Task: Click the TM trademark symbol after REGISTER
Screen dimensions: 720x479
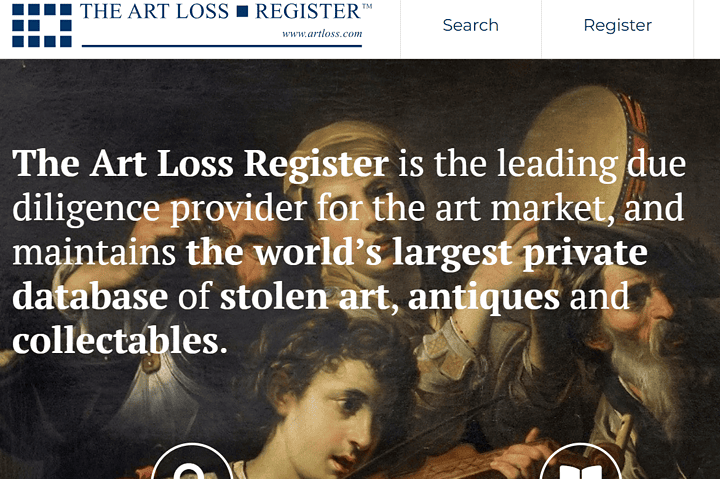Action: (x=367, y=6)
